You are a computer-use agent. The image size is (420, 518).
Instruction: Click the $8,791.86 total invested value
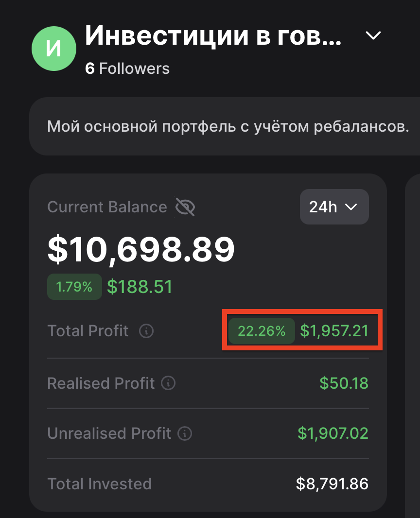[332, 484]
